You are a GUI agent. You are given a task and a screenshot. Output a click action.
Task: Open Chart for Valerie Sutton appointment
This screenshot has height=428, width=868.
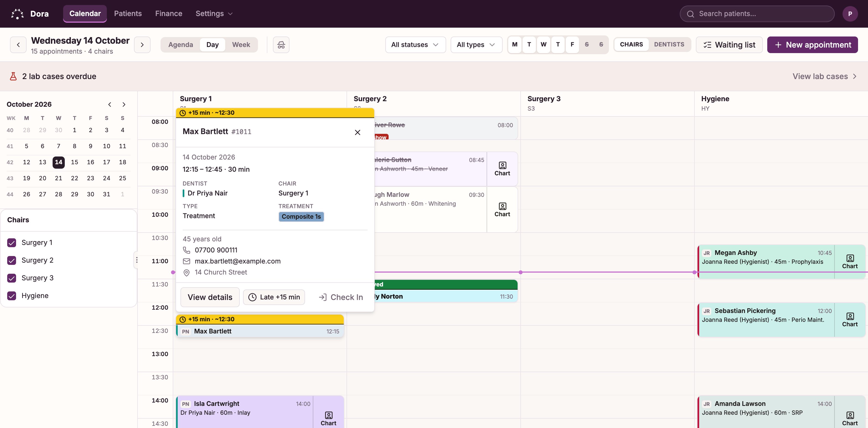coord(502,169)
